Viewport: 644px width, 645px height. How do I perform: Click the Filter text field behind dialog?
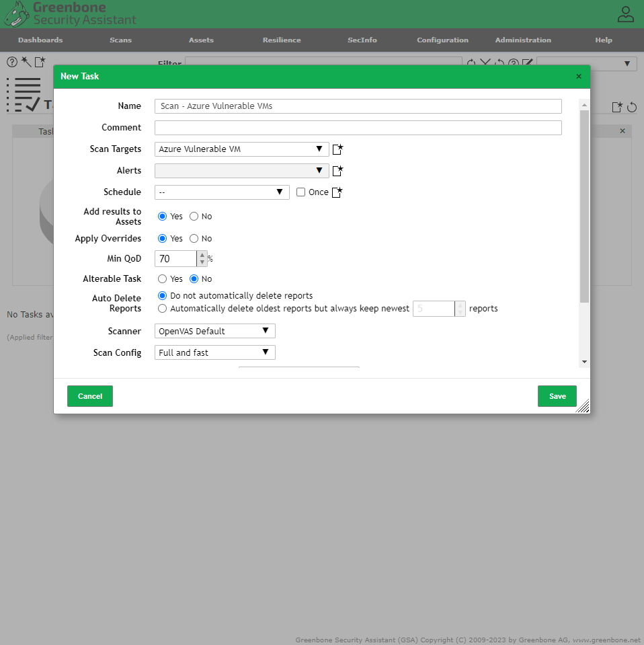323,61
